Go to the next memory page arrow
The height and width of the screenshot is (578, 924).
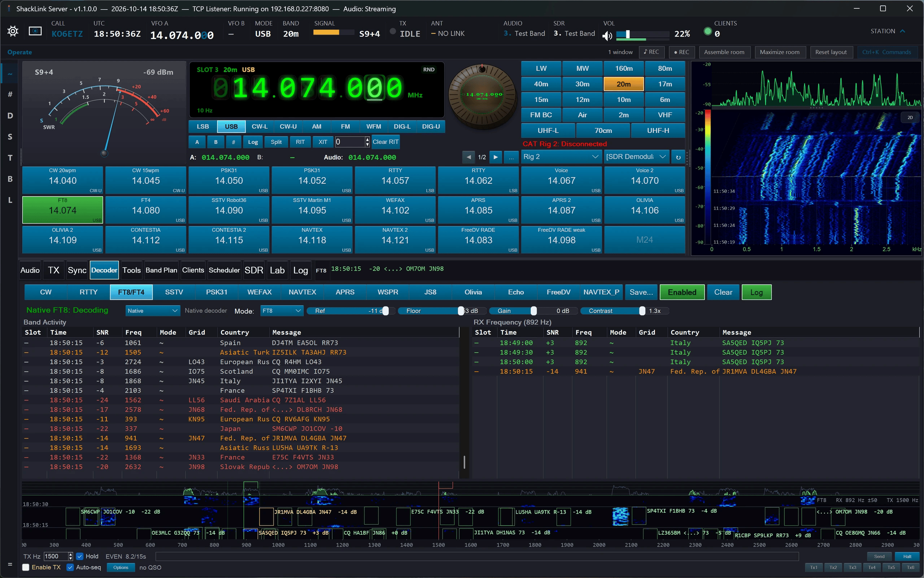pos(496,157)
